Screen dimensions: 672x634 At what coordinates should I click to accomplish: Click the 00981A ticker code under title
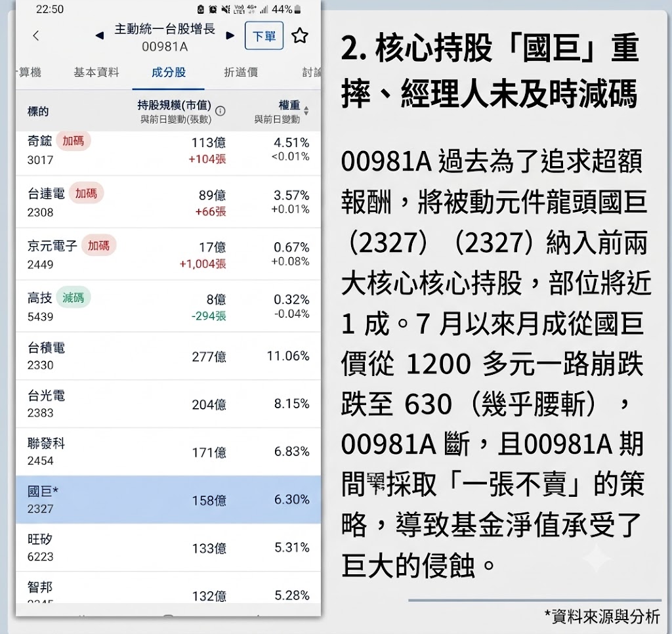pyautogui.click(x=165, y=47)
